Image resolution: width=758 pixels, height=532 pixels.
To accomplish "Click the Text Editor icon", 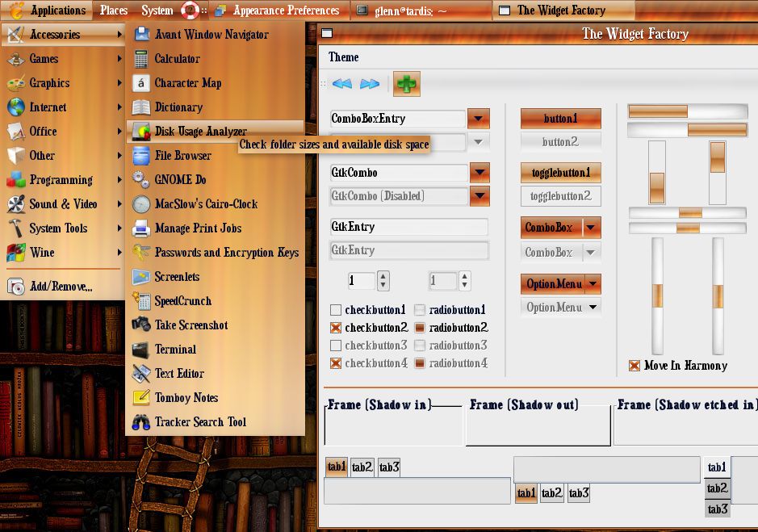I will point(141,373).
